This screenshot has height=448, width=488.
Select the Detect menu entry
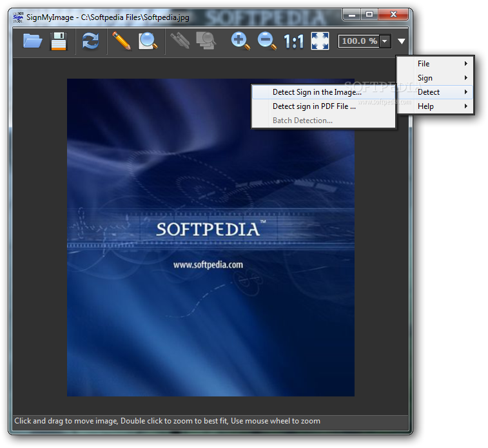(434, 92)
